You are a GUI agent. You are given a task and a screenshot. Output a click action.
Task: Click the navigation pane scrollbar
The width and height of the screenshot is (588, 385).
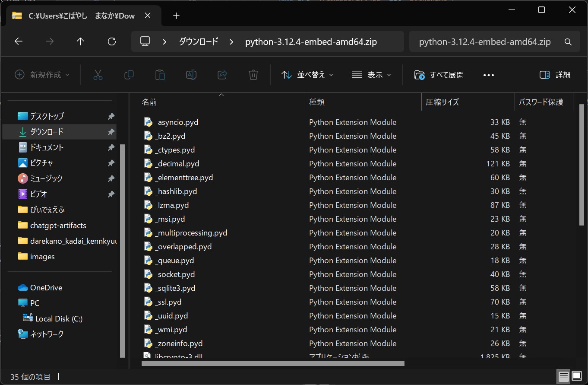[x=122, y=251]
